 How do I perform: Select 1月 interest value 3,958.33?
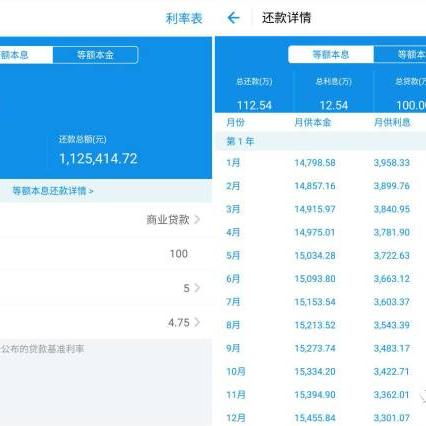click(392, 163)
